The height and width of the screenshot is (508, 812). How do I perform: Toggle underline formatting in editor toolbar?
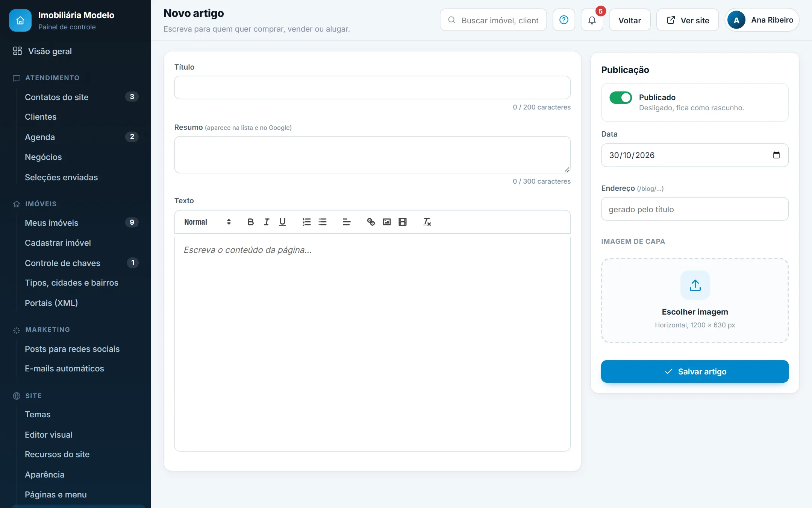click(282, 222)
